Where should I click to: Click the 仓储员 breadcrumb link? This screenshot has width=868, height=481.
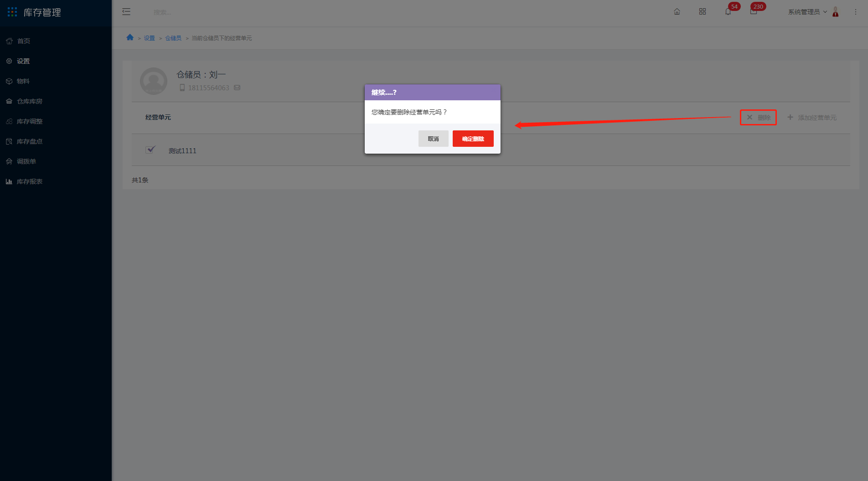point(173,38)
